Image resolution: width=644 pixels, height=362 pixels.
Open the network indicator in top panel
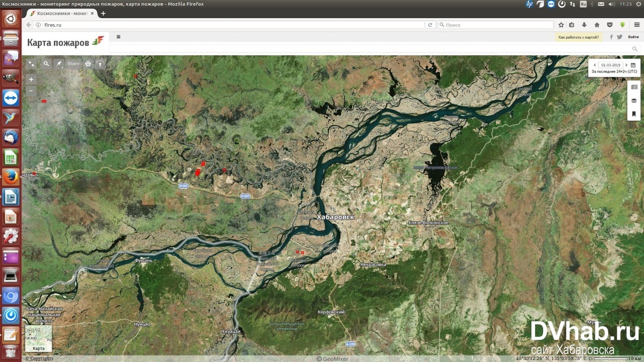[x=573, y=4]
